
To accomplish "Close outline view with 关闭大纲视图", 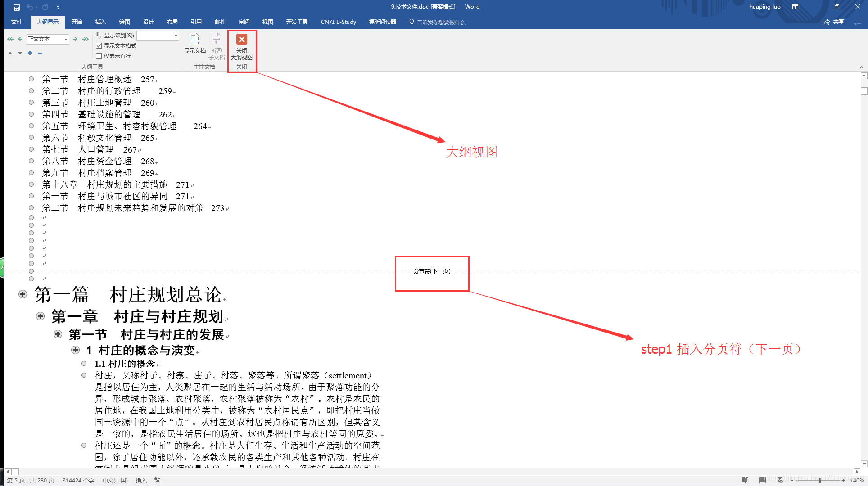I will [x=242, y=47].
